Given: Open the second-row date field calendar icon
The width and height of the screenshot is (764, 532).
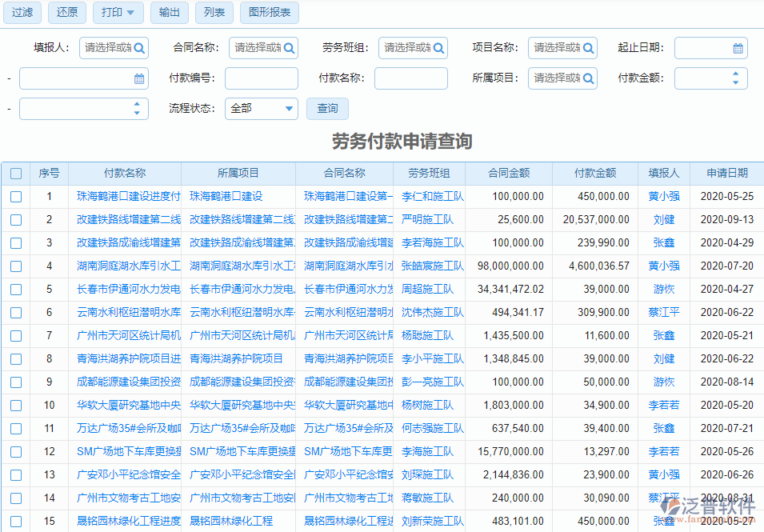Looking at the screenshot, I should click(141, 78).
